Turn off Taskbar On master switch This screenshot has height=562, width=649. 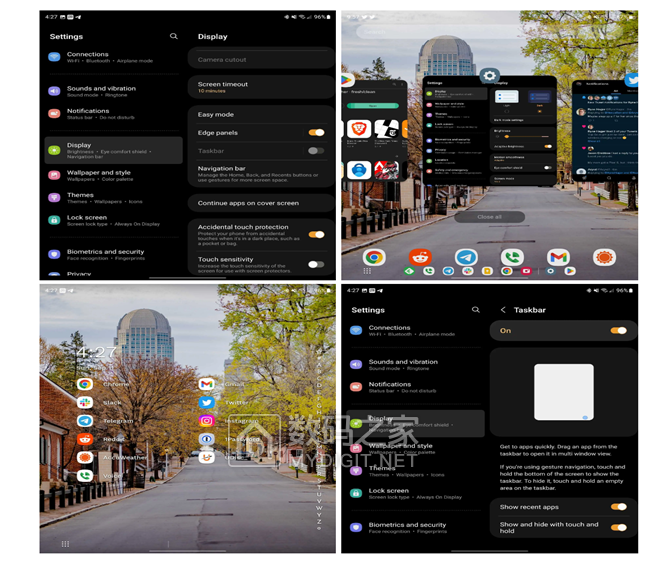point(619,330)
